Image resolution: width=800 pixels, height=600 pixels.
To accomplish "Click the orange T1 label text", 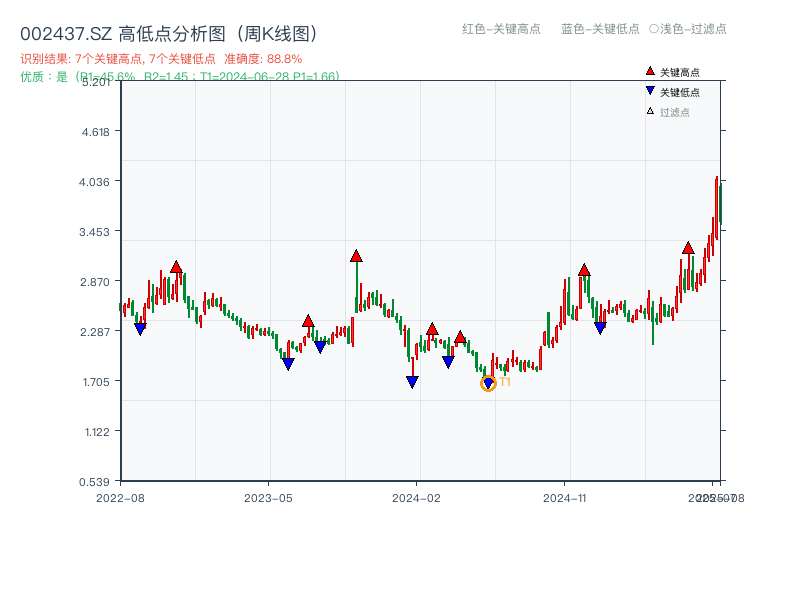I will (x=505, y=382).
